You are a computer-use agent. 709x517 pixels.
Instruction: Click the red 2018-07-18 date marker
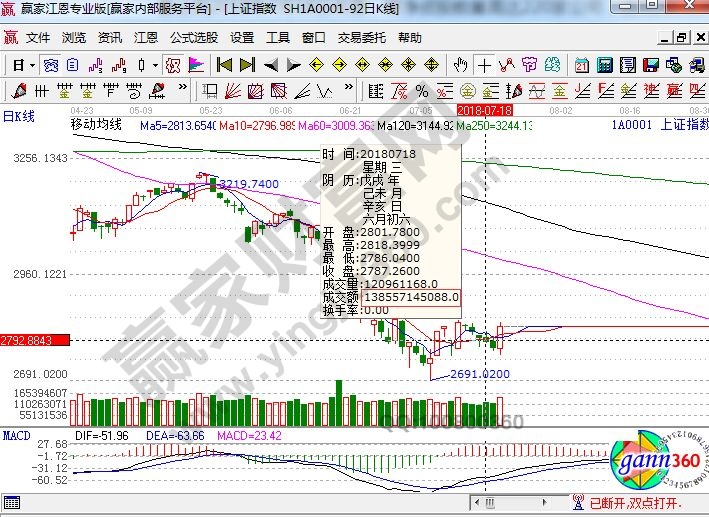coord(484,109)
